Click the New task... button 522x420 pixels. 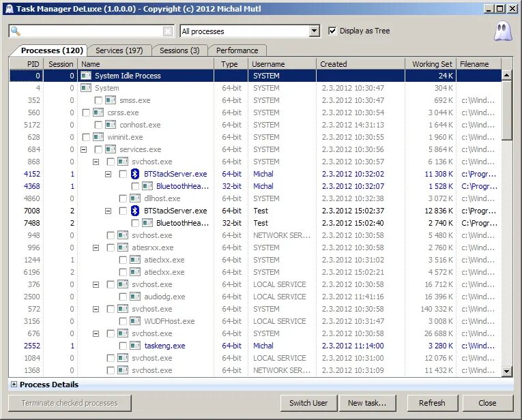[x=367, y=403]
